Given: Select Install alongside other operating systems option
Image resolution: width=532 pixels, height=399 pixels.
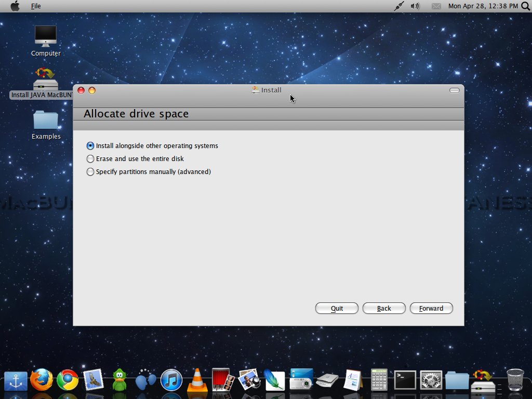Looking at the screenshot, I should pos(90,146).
